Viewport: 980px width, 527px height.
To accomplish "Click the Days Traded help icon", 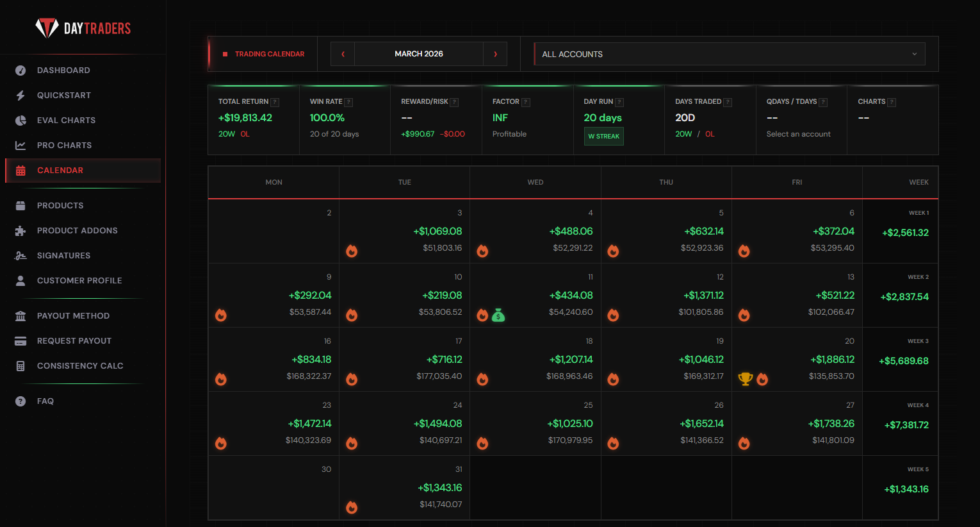I will click(728, 102).
